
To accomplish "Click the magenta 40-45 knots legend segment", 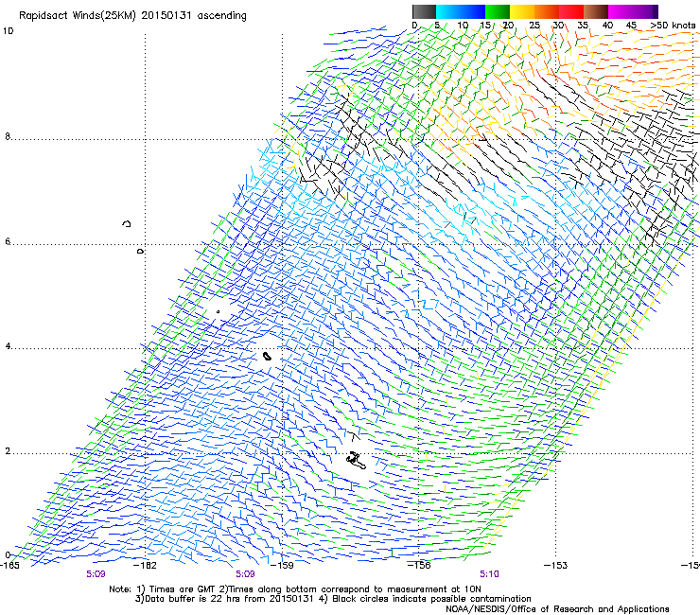I will point(621,11).
